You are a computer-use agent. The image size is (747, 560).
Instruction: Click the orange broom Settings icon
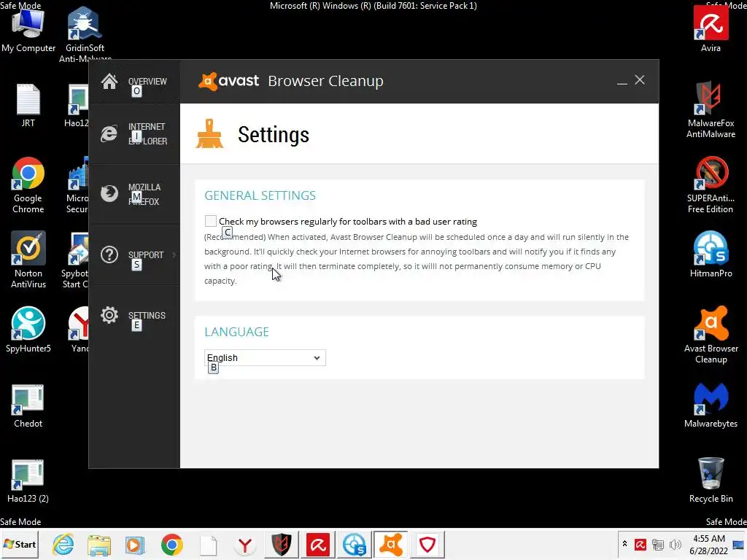coord(209,134)
